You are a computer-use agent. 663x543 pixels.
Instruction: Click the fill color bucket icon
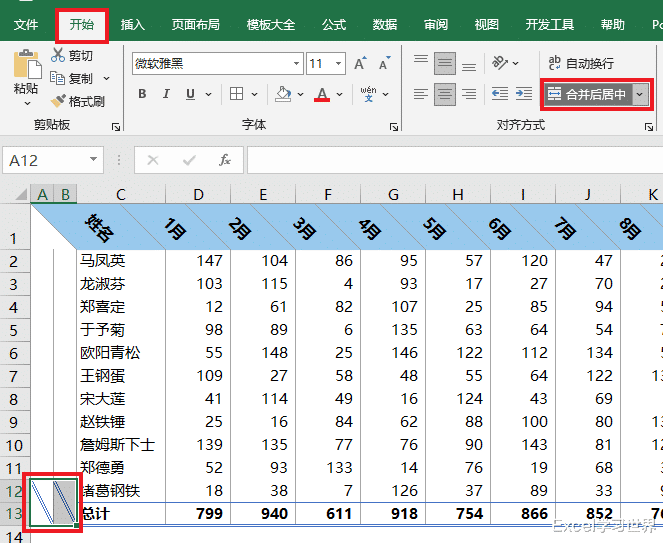[283, 94]
